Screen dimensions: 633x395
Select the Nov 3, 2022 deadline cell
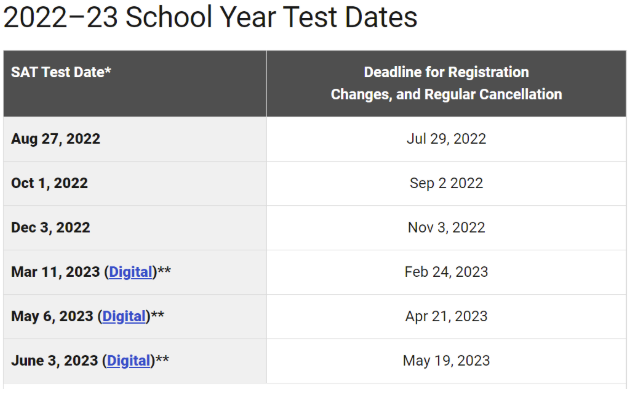pyautogui.click(x=446, y=228)
